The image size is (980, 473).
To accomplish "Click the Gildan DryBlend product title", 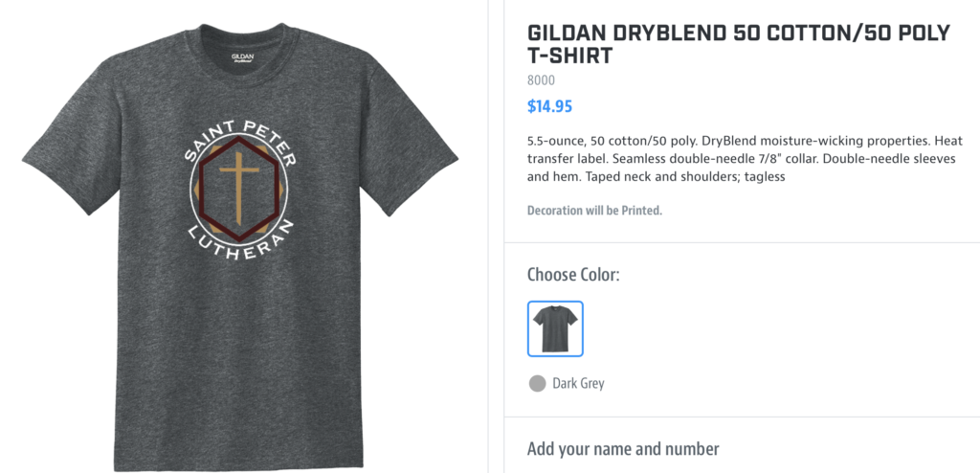I will pos(739,44).
